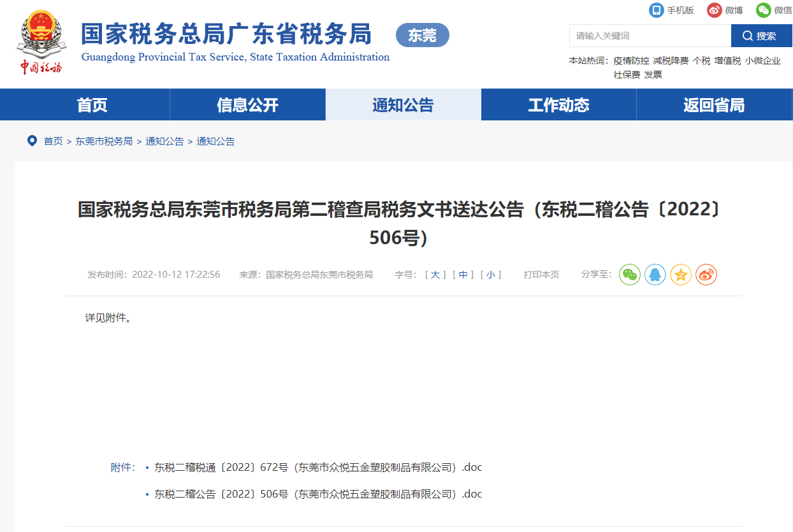Viewport: 793px width, 532px height.
Task: Click hot word 疫情防控
Action: (631, 61)
